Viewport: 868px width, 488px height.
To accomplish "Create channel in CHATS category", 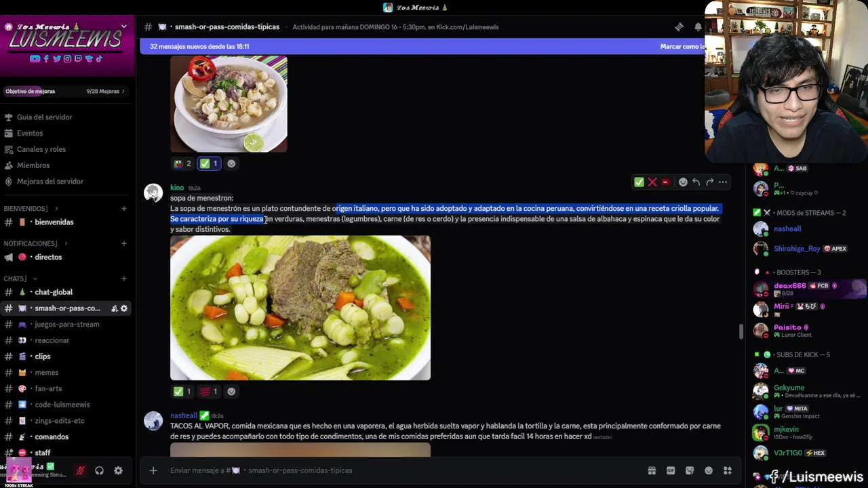I will coord(124,279).
